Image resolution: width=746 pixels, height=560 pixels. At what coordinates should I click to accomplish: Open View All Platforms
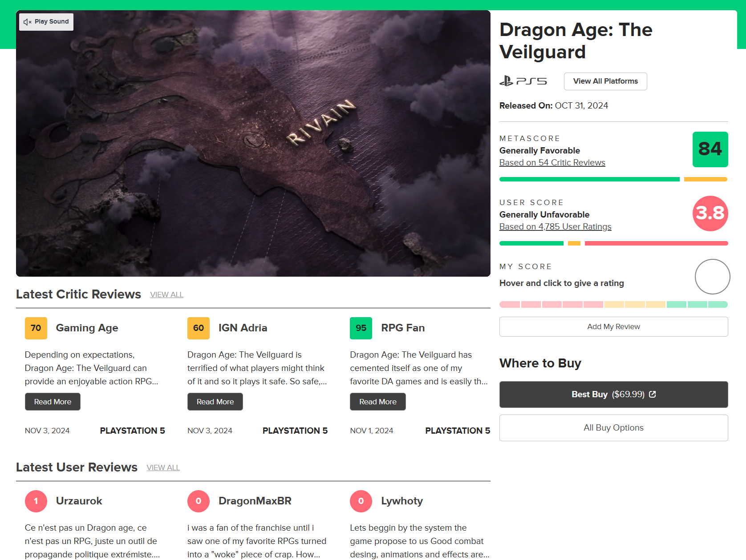point(605,81)
